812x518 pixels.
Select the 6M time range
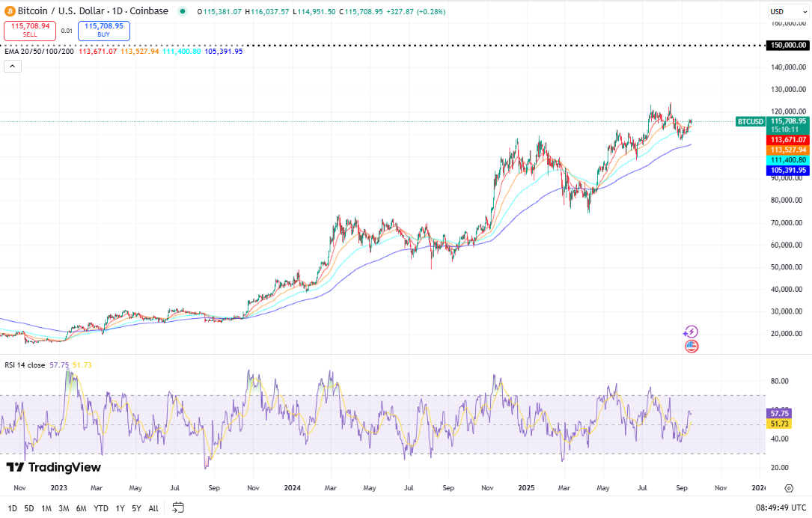82,508
